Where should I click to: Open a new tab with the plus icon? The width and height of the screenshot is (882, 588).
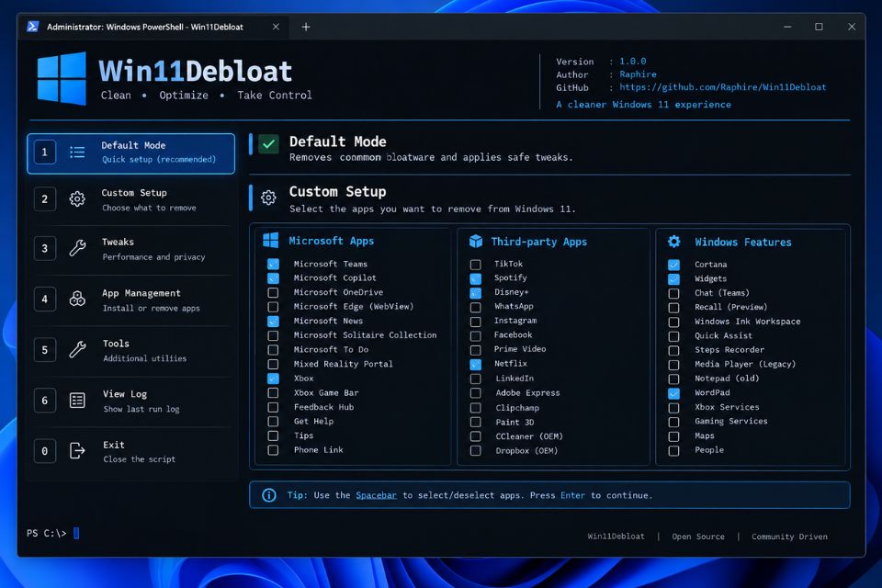pos(305,27)
